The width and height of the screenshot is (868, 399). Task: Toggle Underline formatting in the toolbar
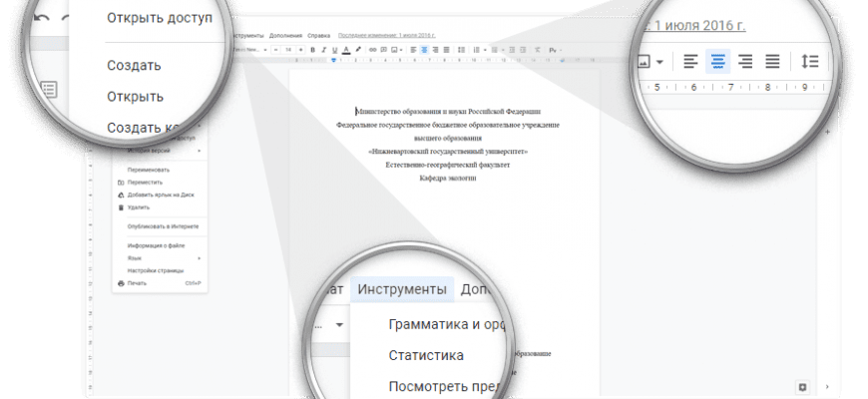[334, 50]
